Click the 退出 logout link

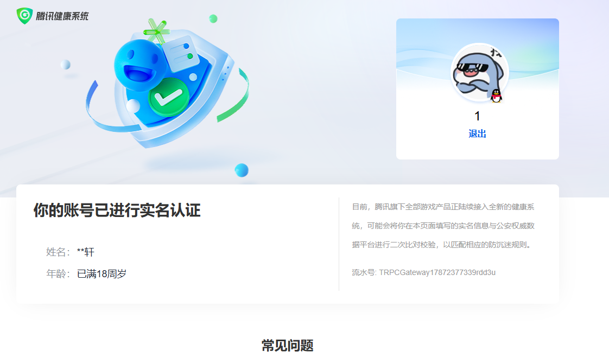tap(477, 134)
